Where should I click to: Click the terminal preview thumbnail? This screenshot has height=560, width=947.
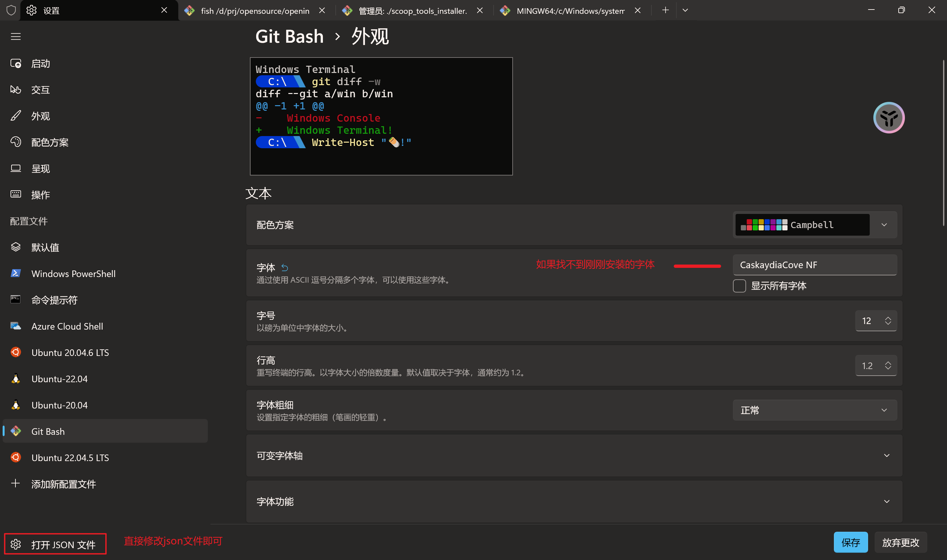[x=381, y=116]
